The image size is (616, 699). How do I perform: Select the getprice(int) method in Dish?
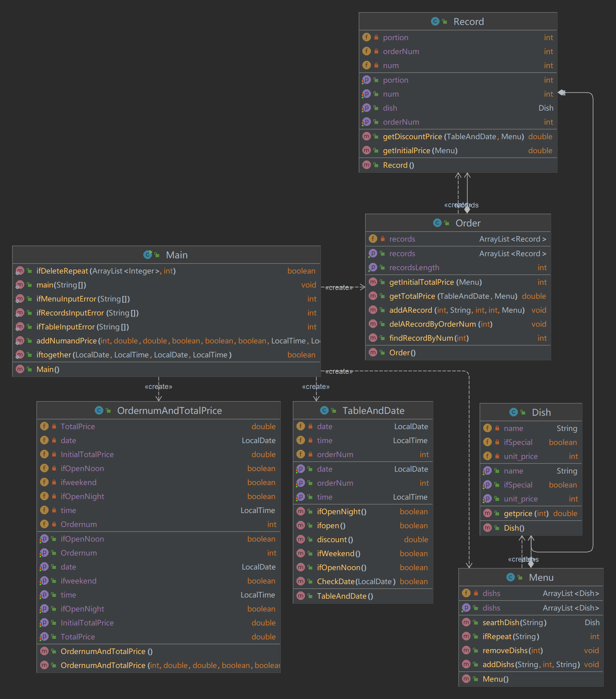(x=526, y=513)
